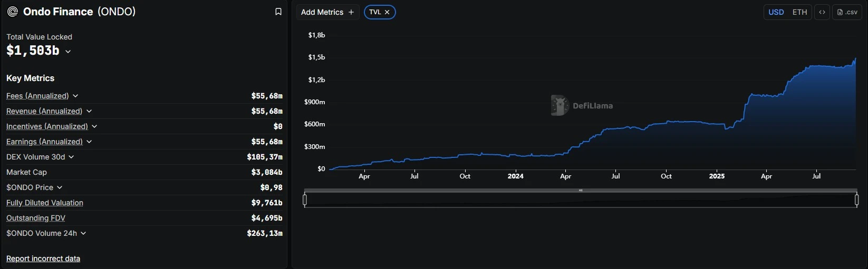
Task: Click Market Cap value $3,084b
Action: pos(267,172)
